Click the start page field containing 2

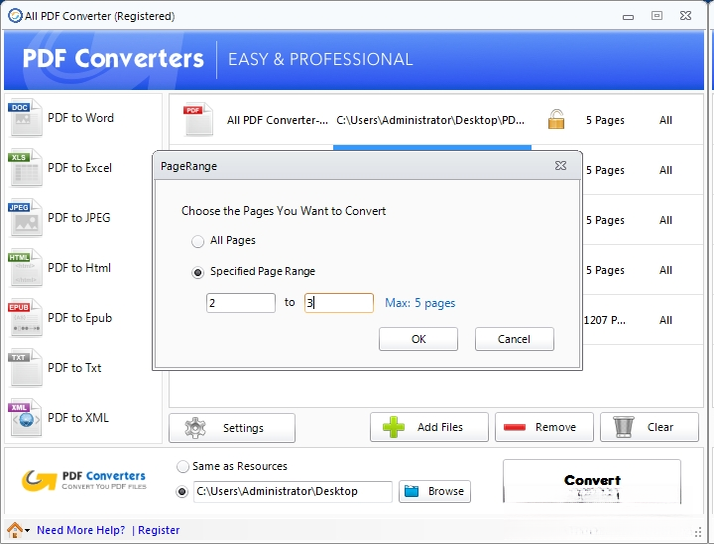pyautogui.click(x=241, y=303)
